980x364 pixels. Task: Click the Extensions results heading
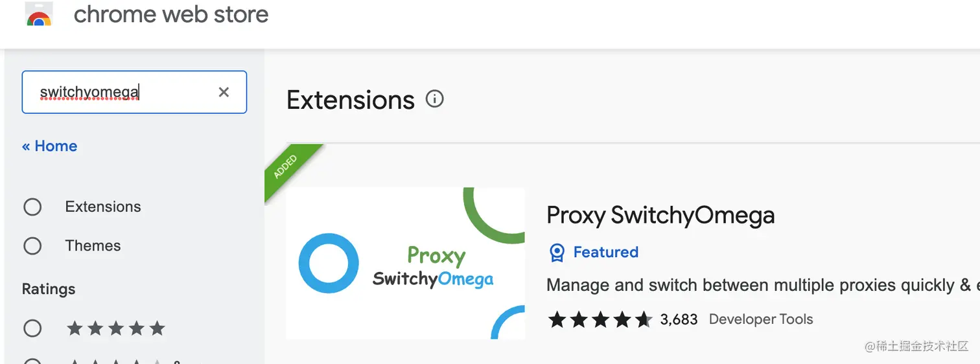pos(351,100)
